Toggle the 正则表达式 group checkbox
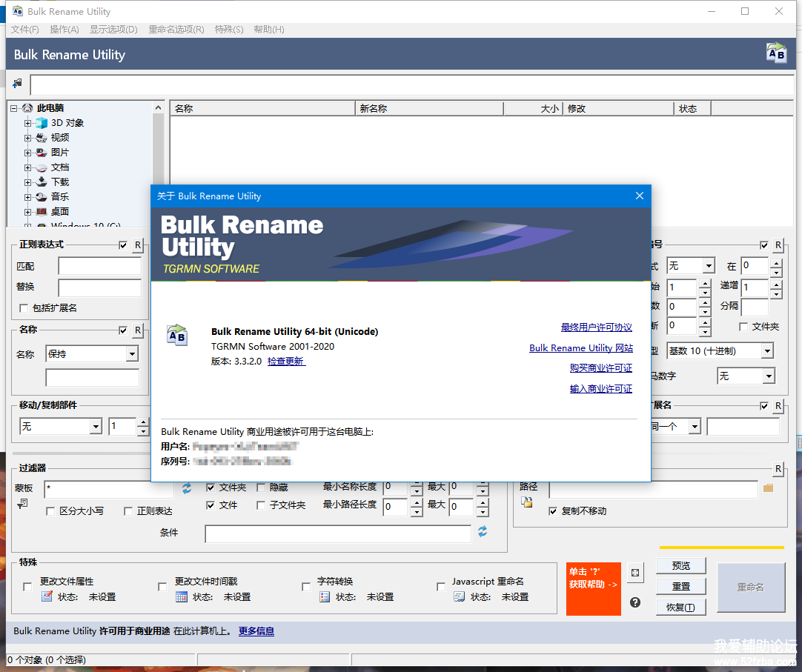The image size is (802, 672). (x=123, y=245)
